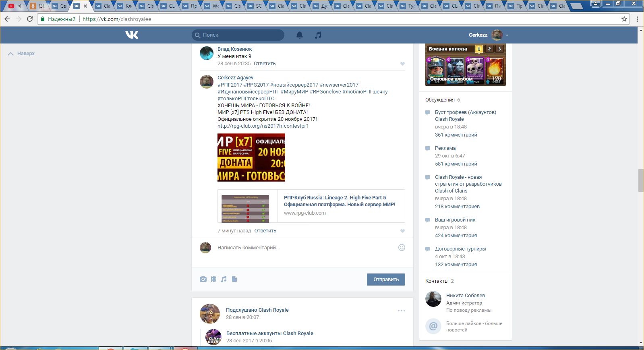Click the Написать комментарий input
The image size is (644, 350).
pos(304,248)
